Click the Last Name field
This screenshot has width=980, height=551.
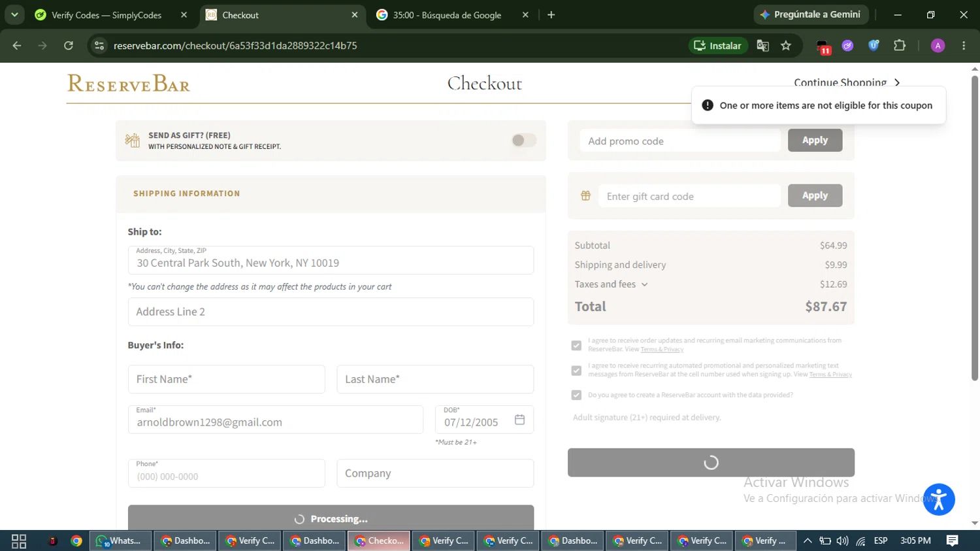(x=435, y=379)
